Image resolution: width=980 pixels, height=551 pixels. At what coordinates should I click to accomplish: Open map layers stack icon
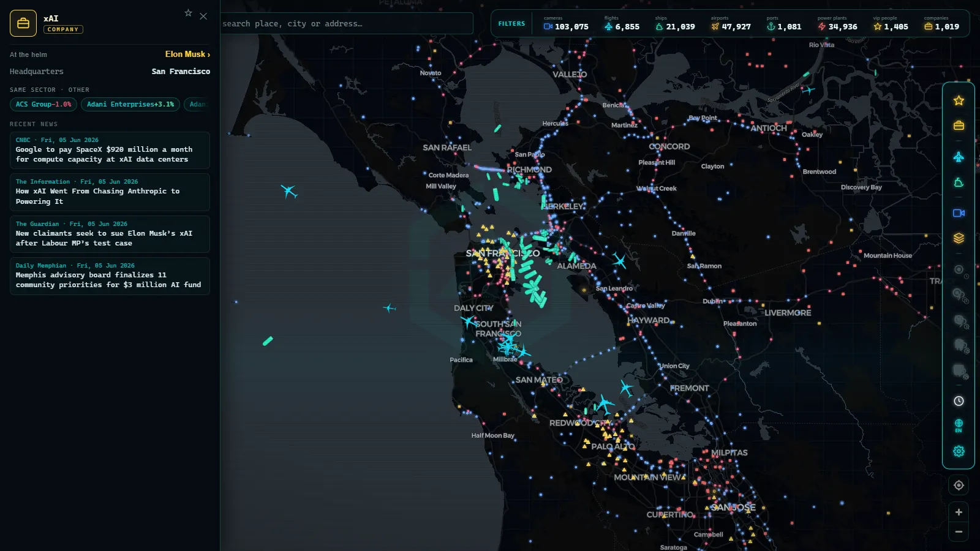pyautogui.click(x=959, y=238)
